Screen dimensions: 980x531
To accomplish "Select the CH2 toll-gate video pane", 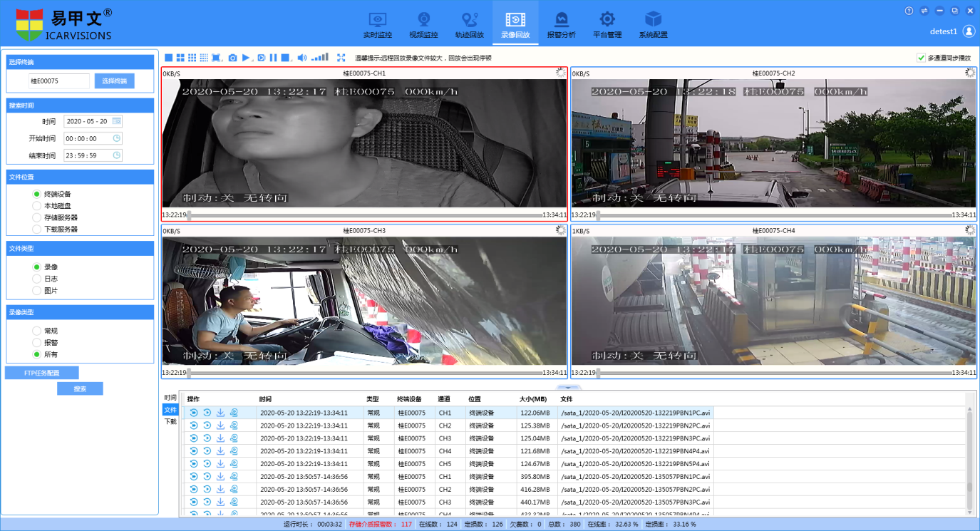I will (x=773, y=143).
